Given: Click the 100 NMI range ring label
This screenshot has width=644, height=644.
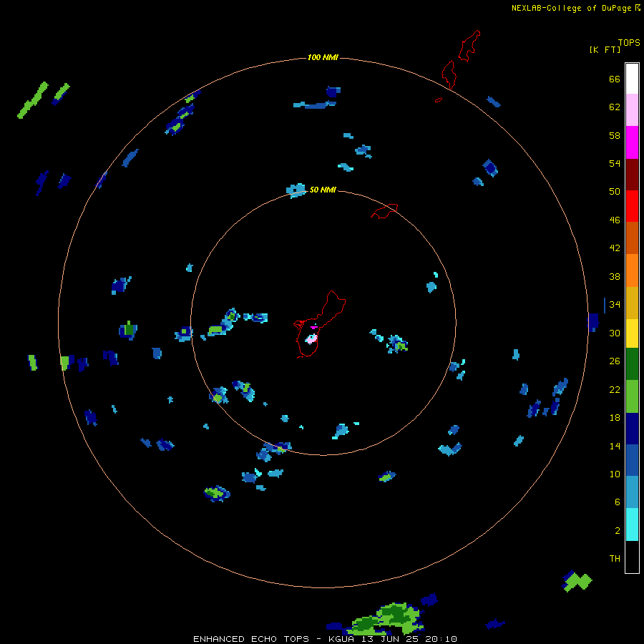Looking at the screenshot, I should pyautogui.click(x=323, y=57).
